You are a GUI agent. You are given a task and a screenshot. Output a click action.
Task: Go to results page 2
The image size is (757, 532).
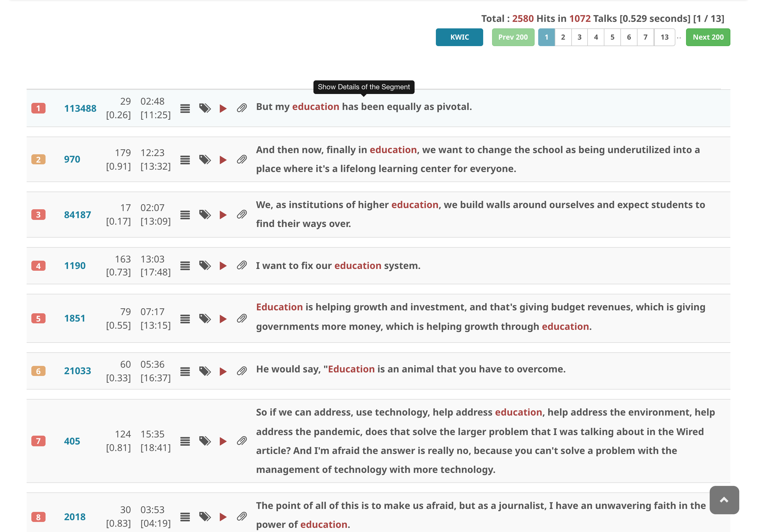[x=563, y=37]
